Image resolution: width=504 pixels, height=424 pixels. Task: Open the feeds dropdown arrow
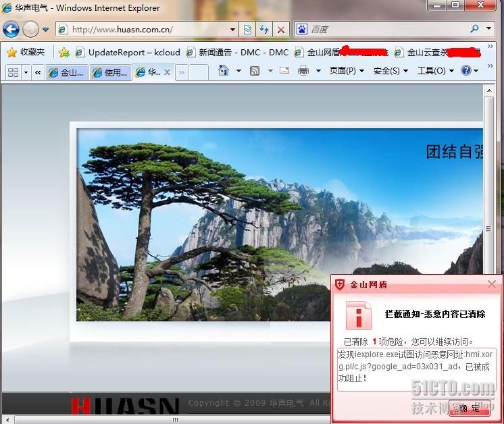click(x=271, y=70)
